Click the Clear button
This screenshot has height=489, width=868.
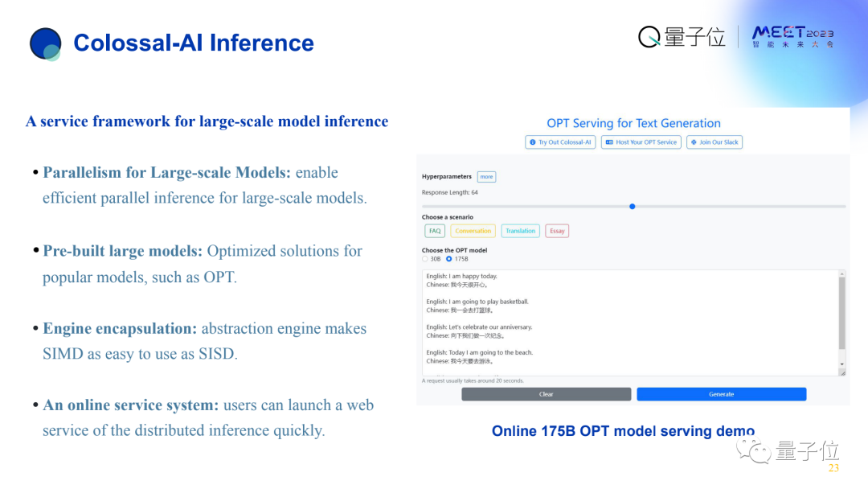coord(547,394)
